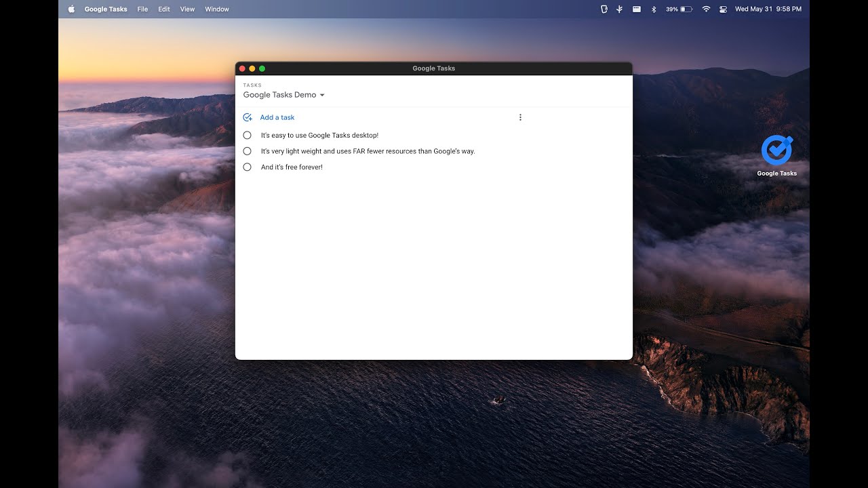The image size is (868, 488).
Task: Open the date and time in menu bar
Action: [x=768, y=9]
